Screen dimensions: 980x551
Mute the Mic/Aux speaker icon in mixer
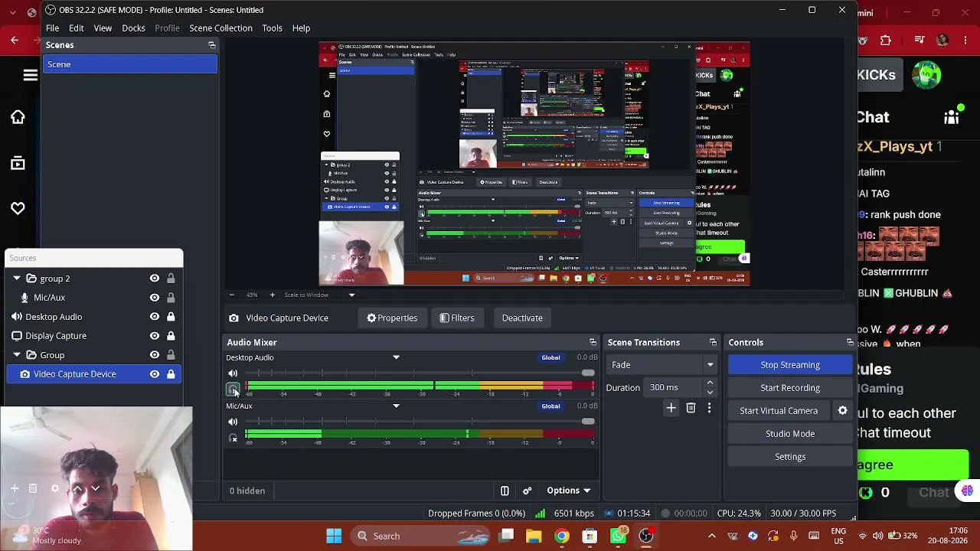233,422
